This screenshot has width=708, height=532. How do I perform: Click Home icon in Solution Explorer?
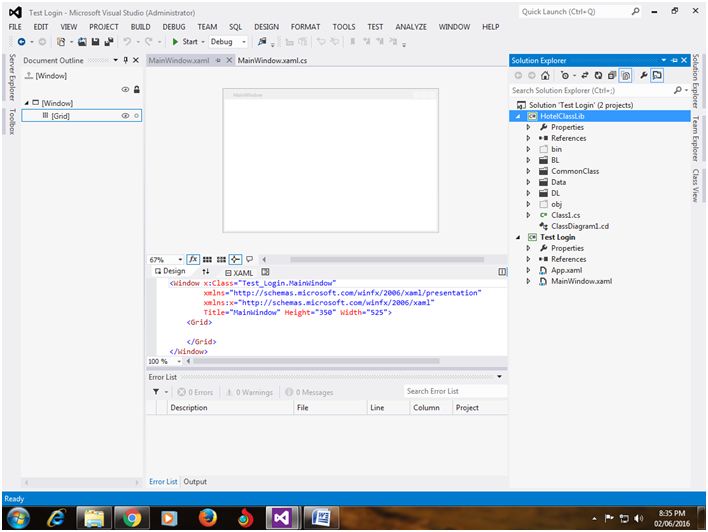(x=545, y=75)
